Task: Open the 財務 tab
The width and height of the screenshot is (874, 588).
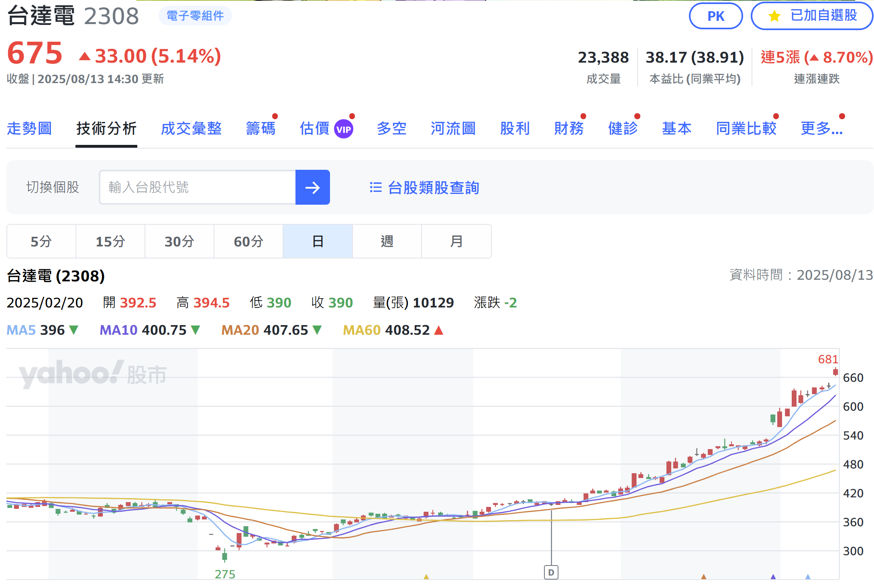Action: pos(569,128)
